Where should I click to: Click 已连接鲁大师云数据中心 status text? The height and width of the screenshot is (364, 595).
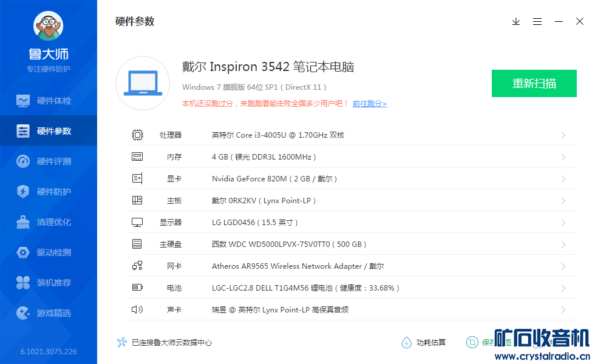(171, 343)
